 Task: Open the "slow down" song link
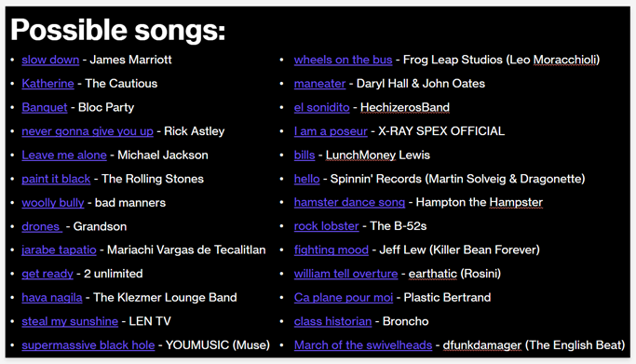click(50, 60)
